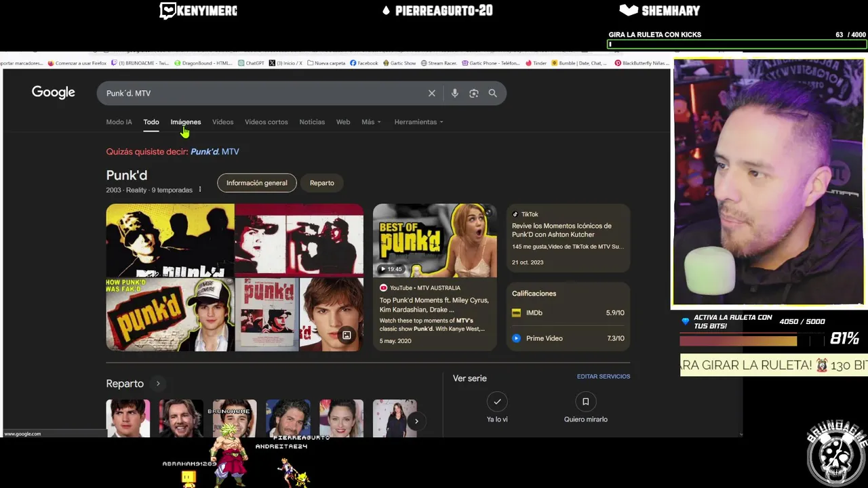Click the Ya lo vi checkmark icon
Screen dimensions: 868x488
coord(497,401)
